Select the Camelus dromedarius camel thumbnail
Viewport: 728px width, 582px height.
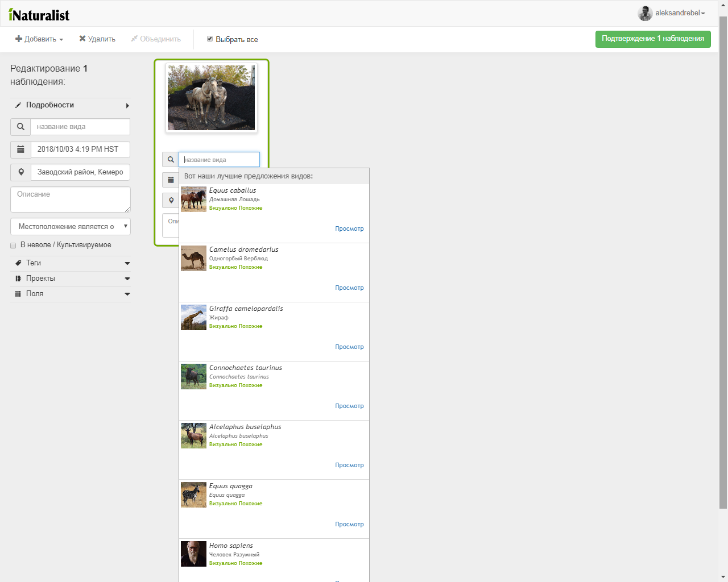point(193,258)
